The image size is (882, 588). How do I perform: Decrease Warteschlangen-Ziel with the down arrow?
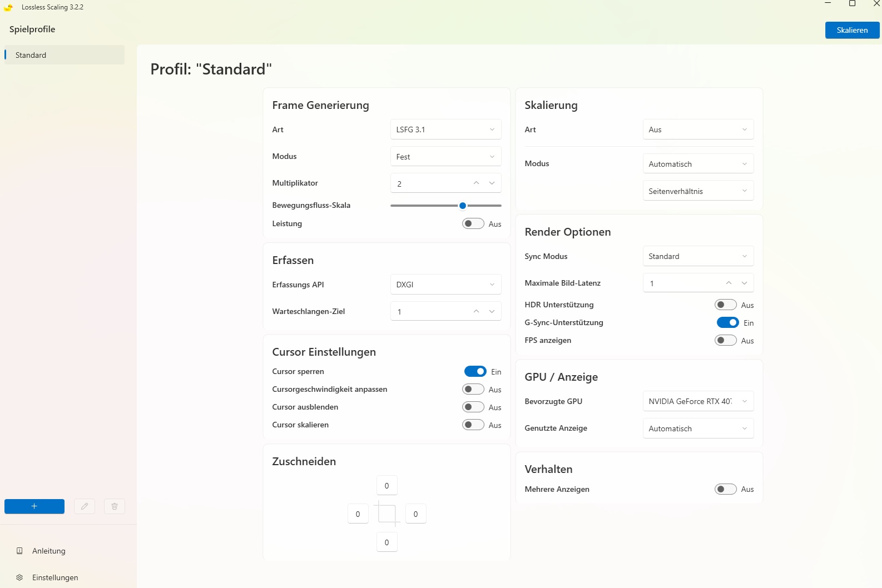(492, 311)
